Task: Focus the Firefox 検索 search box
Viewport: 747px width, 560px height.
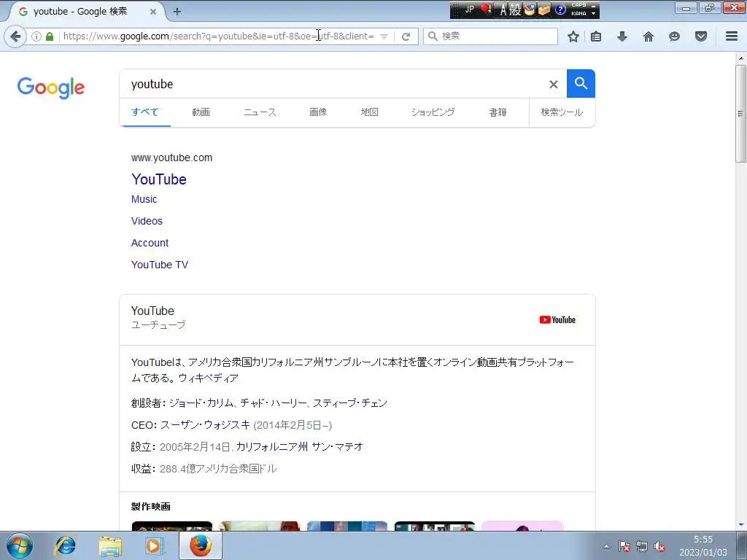Action: point(491,36)
